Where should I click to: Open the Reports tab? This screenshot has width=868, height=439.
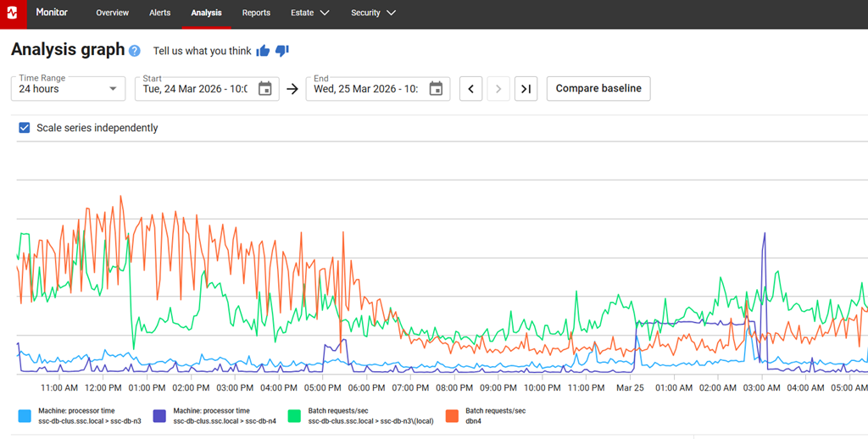pyautogui.click(x=256, y=14)
